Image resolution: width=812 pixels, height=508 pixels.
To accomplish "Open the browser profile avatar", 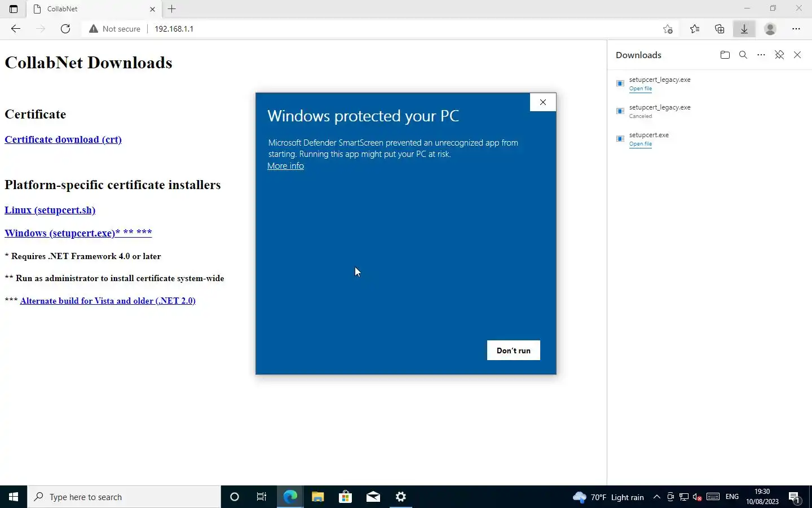I will click(x=770, y=29).
